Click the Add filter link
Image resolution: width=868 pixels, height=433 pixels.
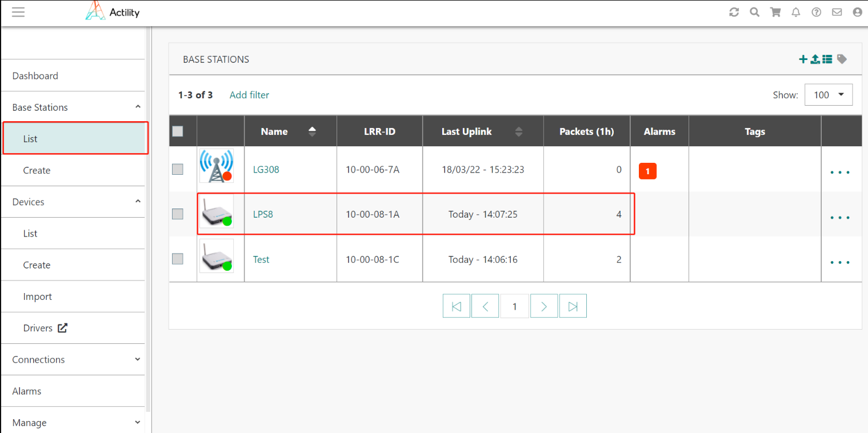pyautogui.click(x=249, y=95)
